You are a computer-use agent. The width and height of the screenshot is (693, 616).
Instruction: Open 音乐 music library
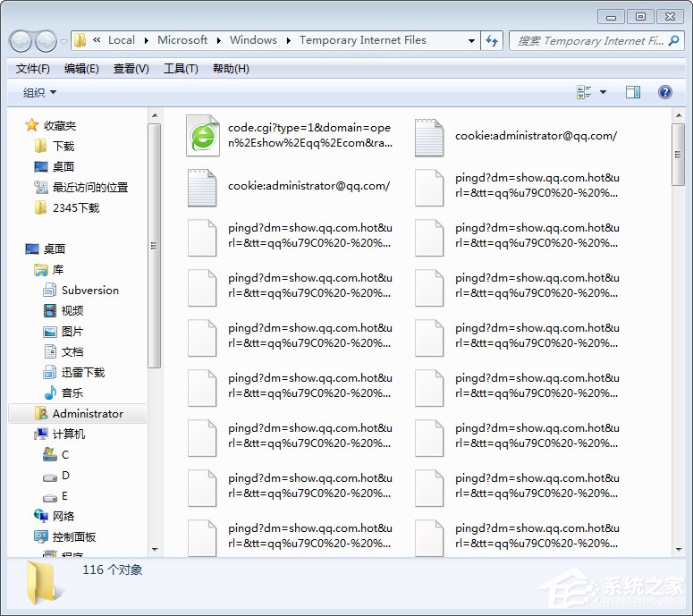click(x=63, y=392)
